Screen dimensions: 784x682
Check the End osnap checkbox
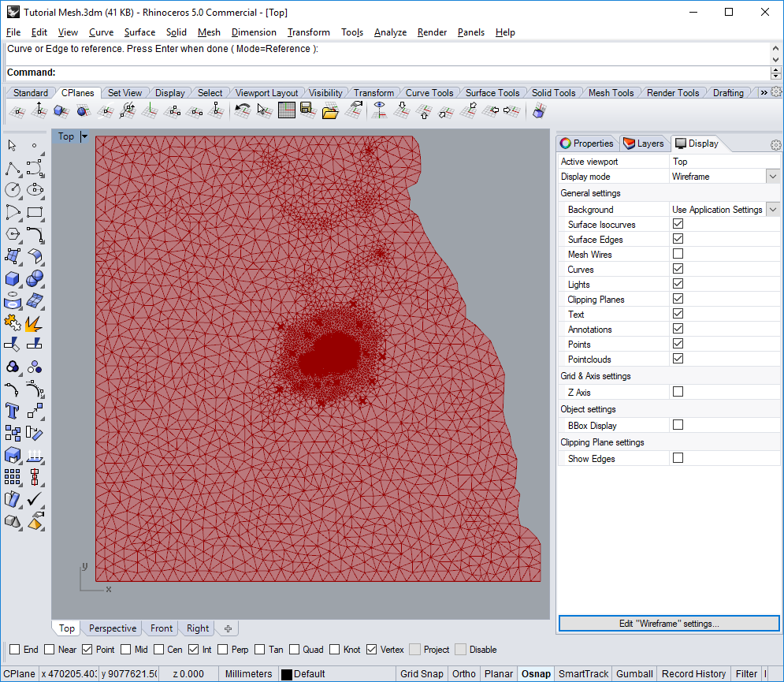pyautogui.click(x=14, y=650)
